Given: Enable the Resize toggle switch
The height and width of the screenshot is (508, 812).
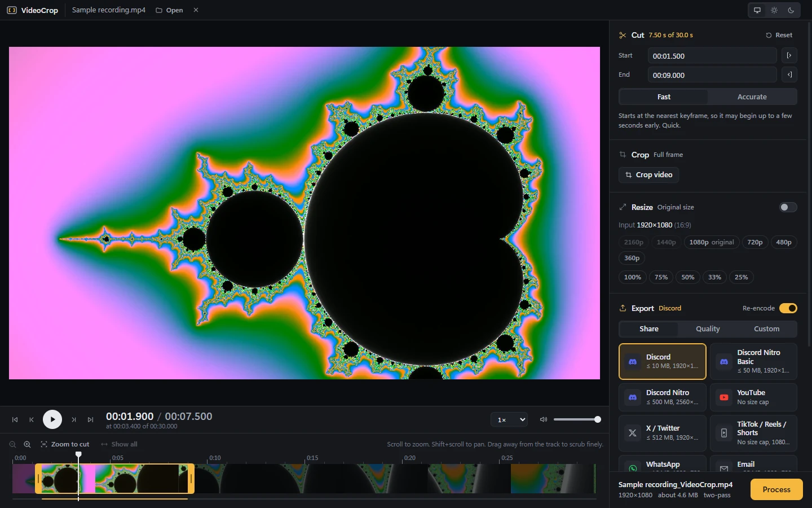Looking at the screenshot, I should tap(788, 207).
